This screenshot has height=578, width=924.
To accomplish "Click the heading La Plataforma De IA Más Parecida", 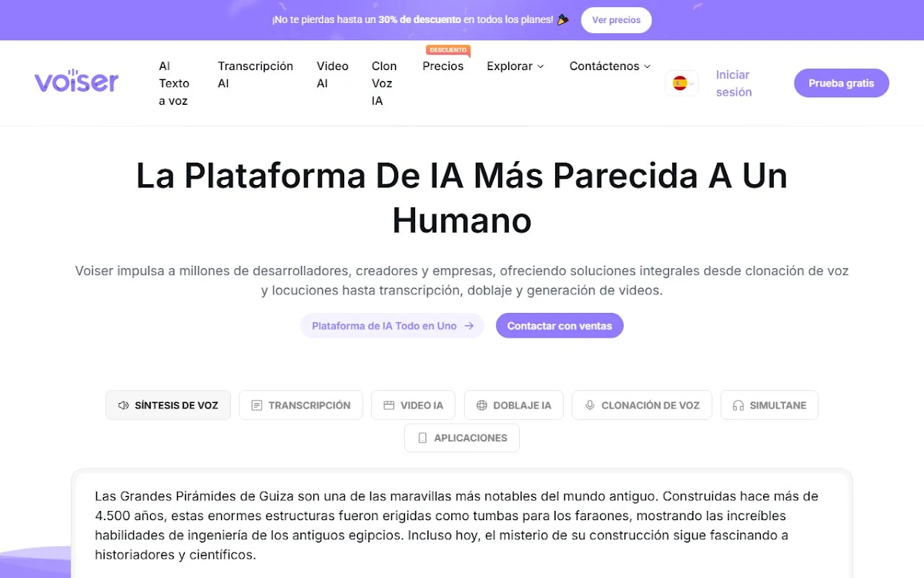I will (462, 197).
